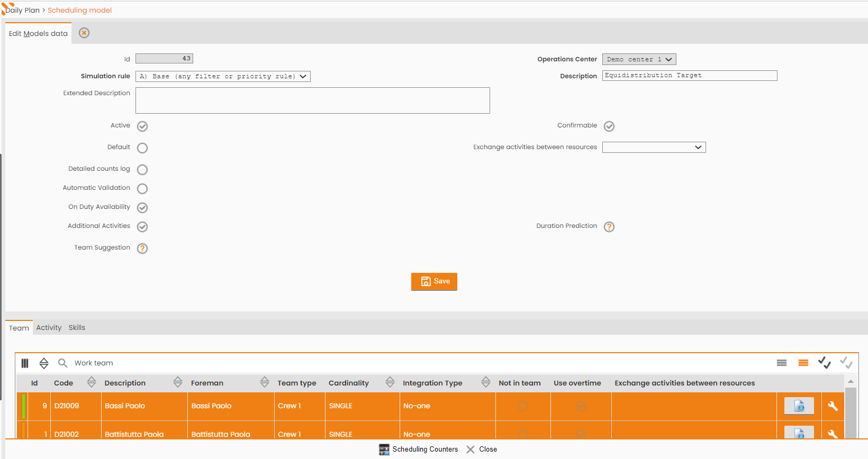Viewport: 868px width, 459px height.
Task: Open Exchange activities between resources dropdown
Action: (x=654, y=147)
